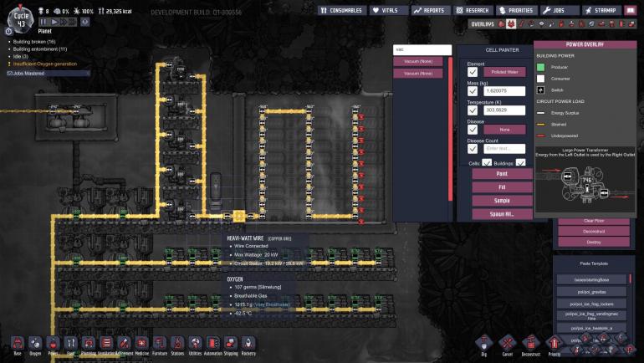This screenshot has width=644, height=363.
Task: Click the Paint button
Action: 502,174
